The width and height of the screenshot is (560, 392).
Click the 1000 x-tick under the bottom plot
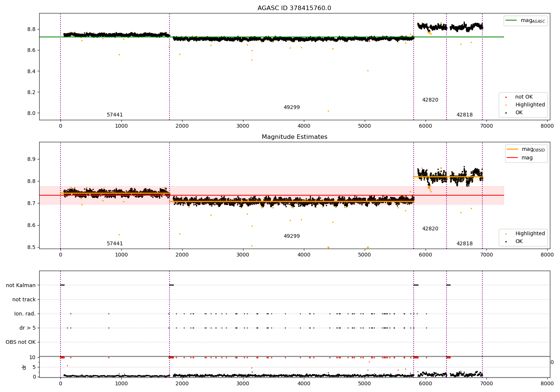121,383
